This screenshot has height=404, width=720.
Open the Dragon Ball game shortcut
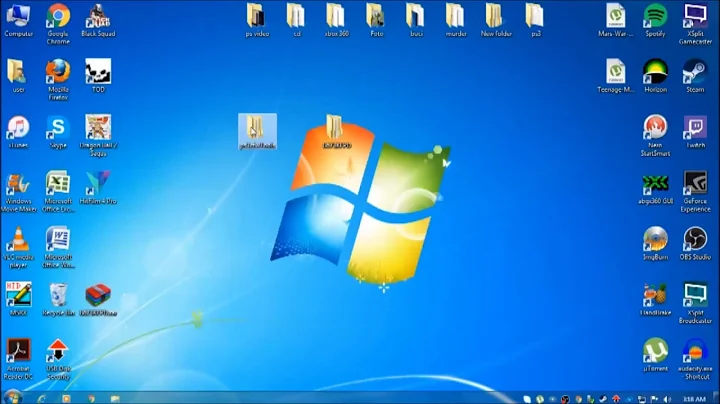point(98,136)
